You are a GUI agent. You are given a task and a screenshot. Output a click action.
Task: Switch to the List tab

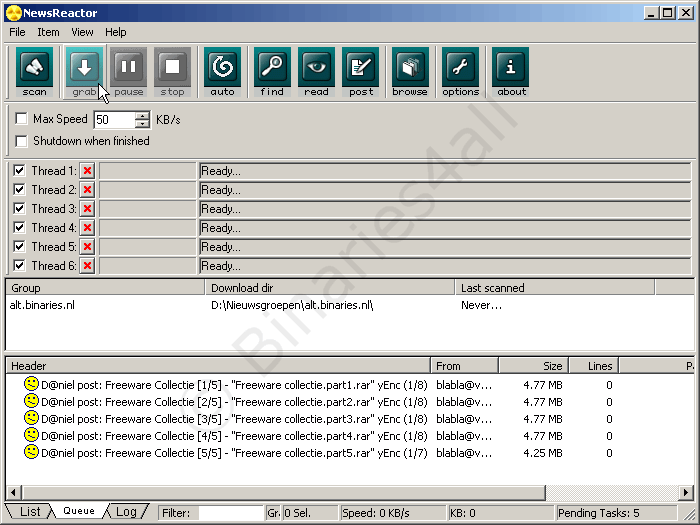[29, 512]
